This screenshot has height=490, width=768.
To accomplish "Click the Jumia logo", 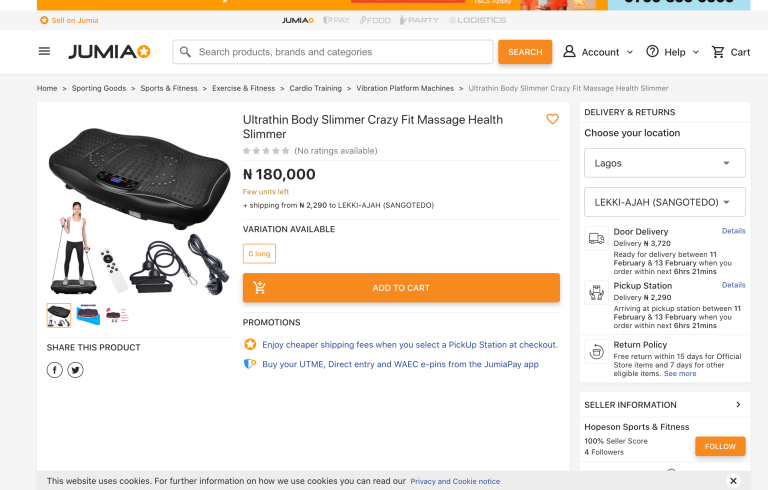I will click(109, 52).
